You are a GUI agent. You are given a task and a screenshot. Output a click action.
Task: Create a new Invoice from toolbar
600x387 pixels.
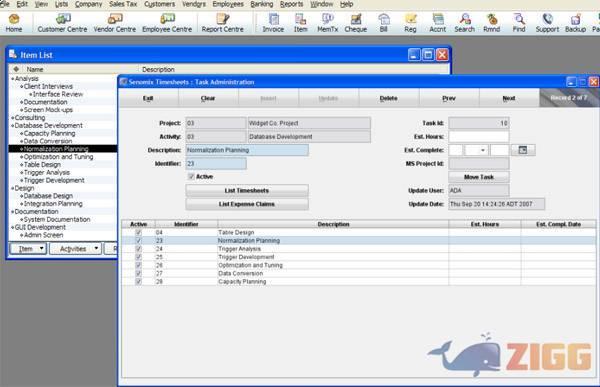click(x=273, y=23)
